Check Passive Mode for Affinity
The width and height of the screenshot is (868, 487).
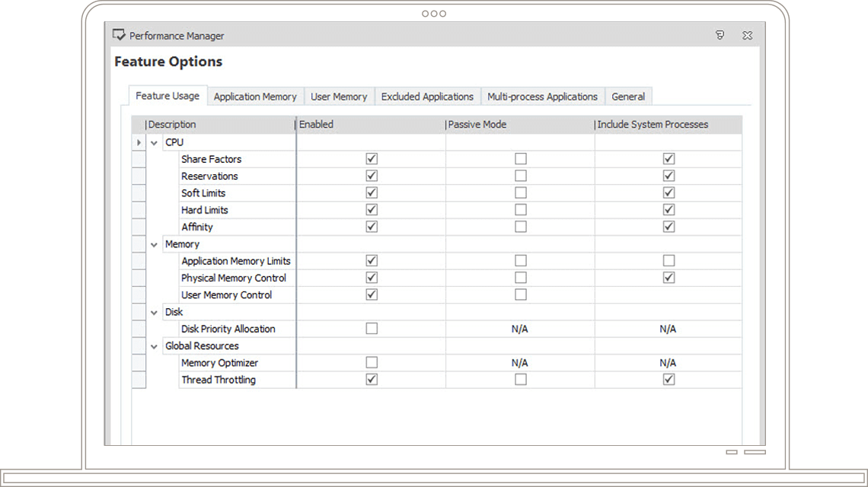(x=520, y=226)
